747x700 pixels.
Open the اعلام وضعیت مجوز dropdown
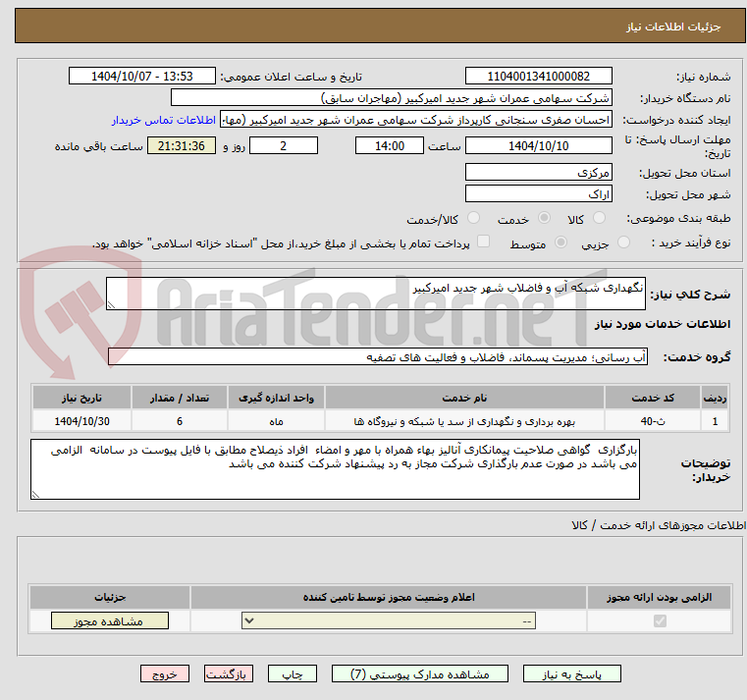click(x=389, y=620)
